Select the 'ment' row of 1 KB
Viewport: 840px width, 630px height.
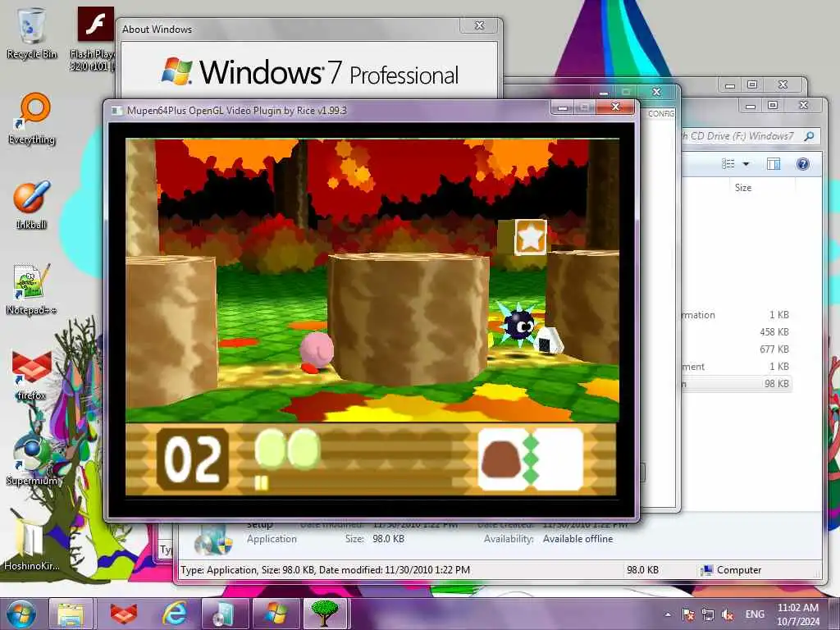(x=737, y=367)
